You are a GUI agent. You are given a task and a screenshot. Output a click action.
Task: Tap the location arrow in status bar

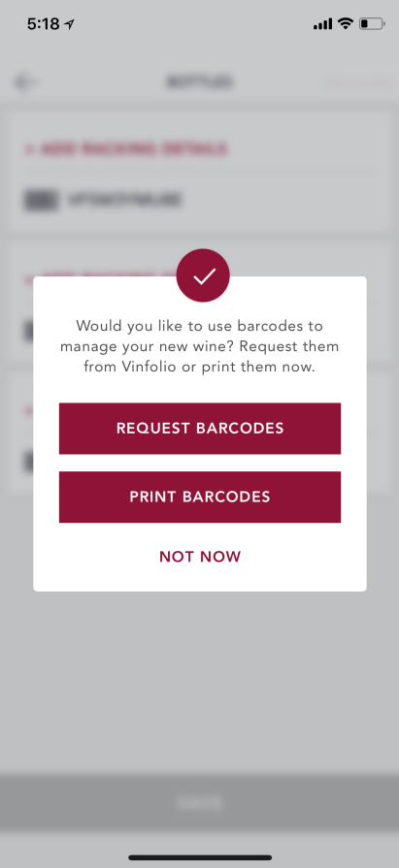[x=69, y=24]
